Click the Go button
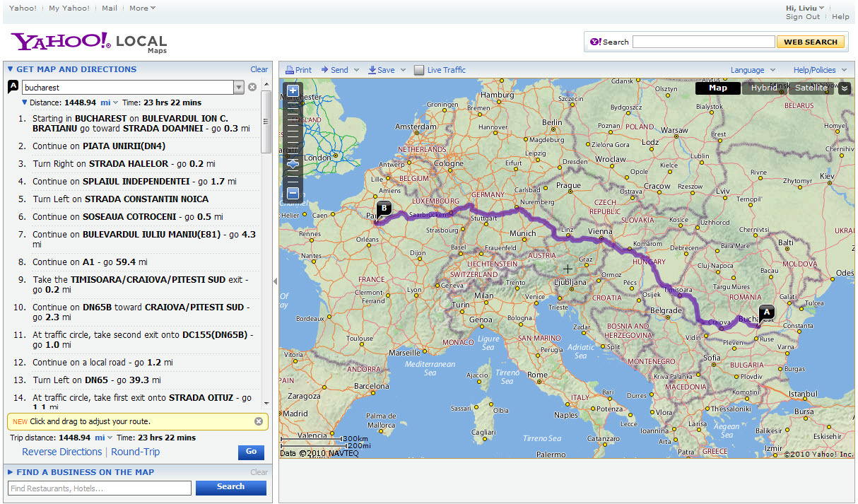Viewport: 858px width, 504px height. coord(251,452)
